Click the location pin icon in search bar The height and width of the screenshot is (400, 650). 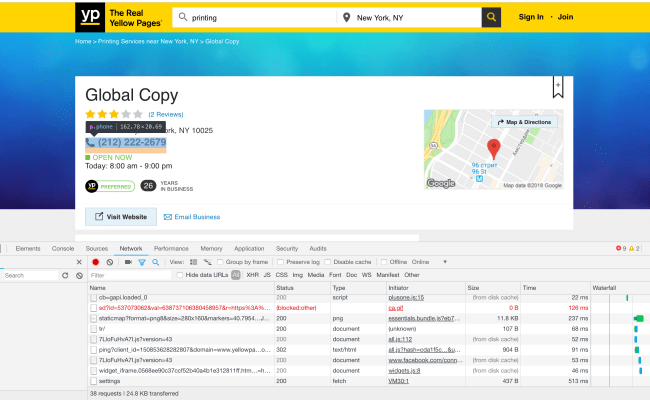click(347, 17)
